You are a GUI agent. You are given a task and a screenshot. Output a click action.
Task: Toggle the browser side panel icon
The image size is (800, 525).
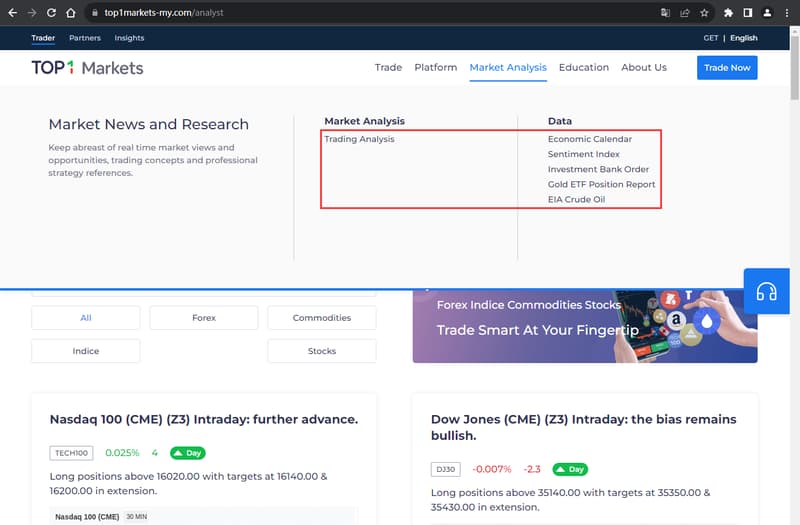point(747,13)
